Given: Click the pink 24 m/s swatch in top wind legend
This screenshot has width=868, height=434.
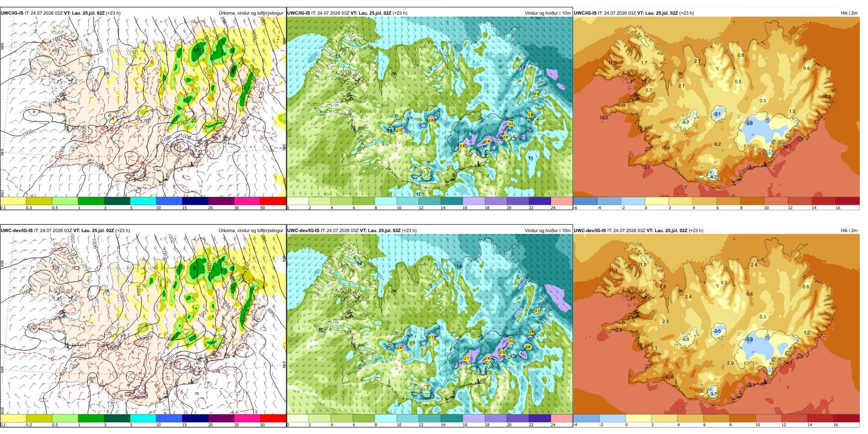Looking at the screenshot, I should [x=561, y=201].
